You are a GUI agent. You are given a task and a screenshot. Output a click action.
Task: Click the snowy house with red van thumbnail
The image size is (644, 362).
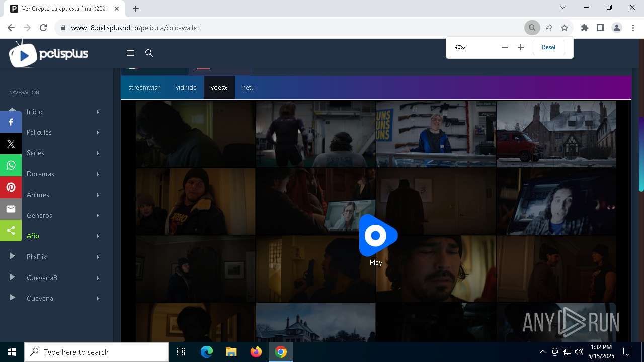(556, 134)
